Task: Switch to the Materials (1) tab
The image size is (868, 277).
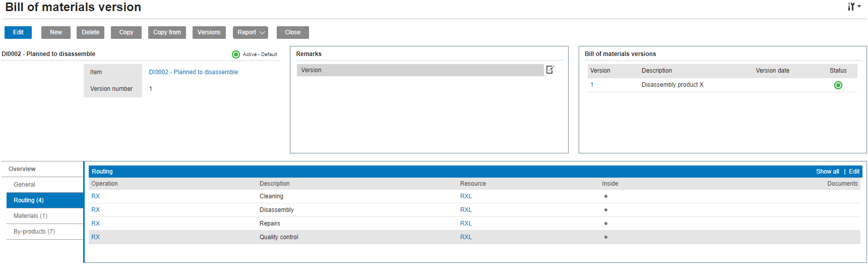Action: coord(44,216)
